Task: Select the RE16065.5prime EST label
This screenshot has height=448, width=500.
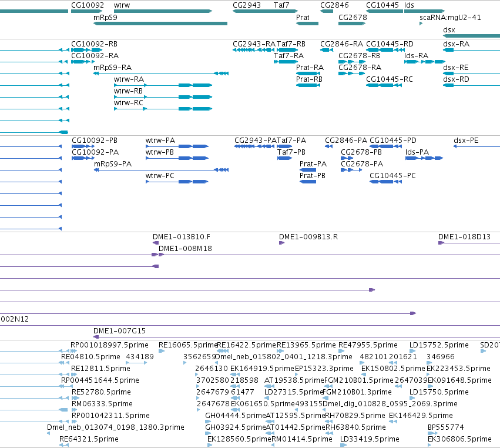Action: pyautogui.click(x=188, y=345)
